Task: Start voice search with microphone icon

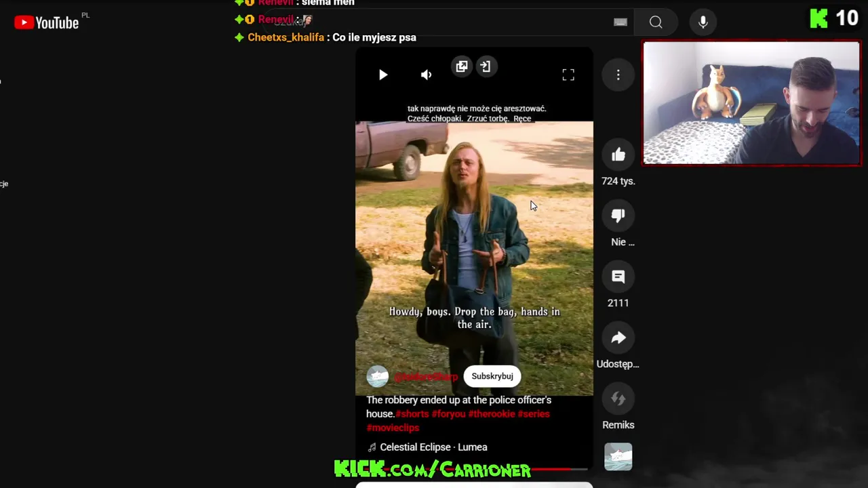Action: pyautogui.click(x=703, y=22)
